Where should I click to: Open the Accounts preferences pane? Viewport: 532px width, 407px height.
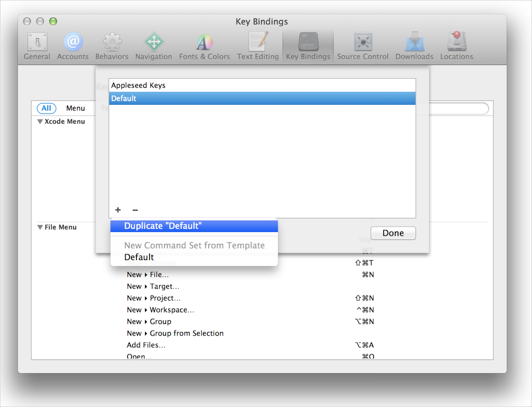pyautogui.click(x=73, y=46)
